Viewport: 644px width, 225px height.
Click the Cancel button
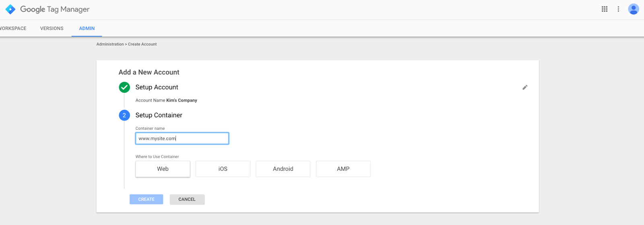tap(187, 199)
